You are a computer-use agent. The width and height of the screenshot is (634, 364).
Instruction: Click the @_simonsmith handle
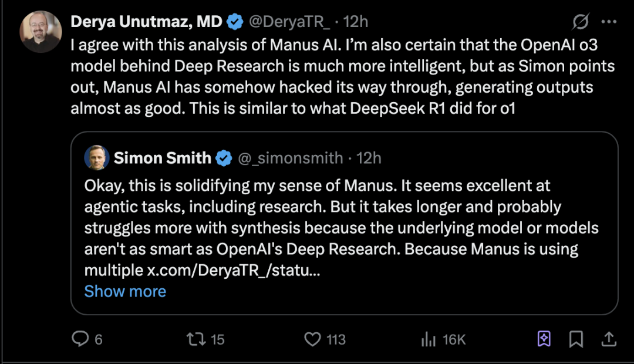point(290,157)
